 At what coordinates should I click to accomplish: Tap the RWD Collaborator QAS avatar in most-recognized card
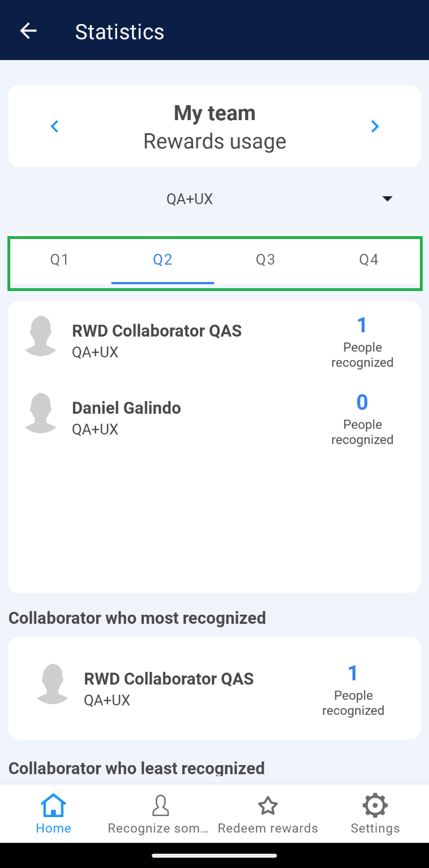[53, 684]
